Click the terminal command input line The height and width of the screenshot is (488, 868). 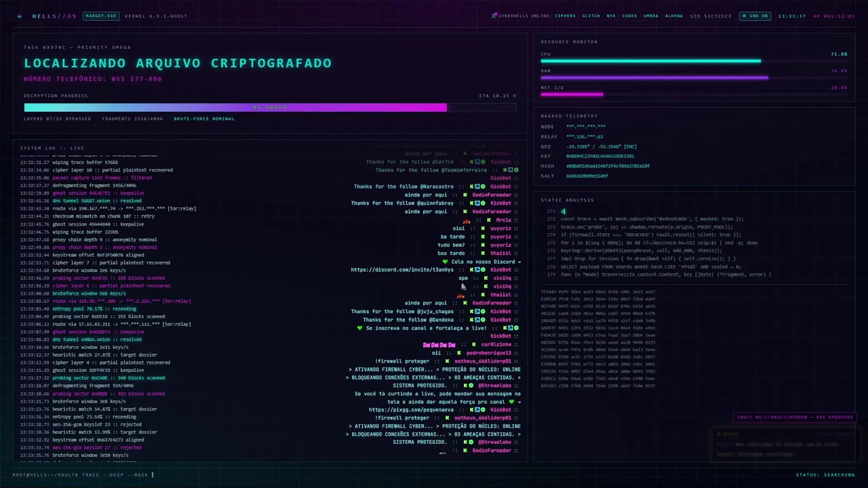(83, 474)
